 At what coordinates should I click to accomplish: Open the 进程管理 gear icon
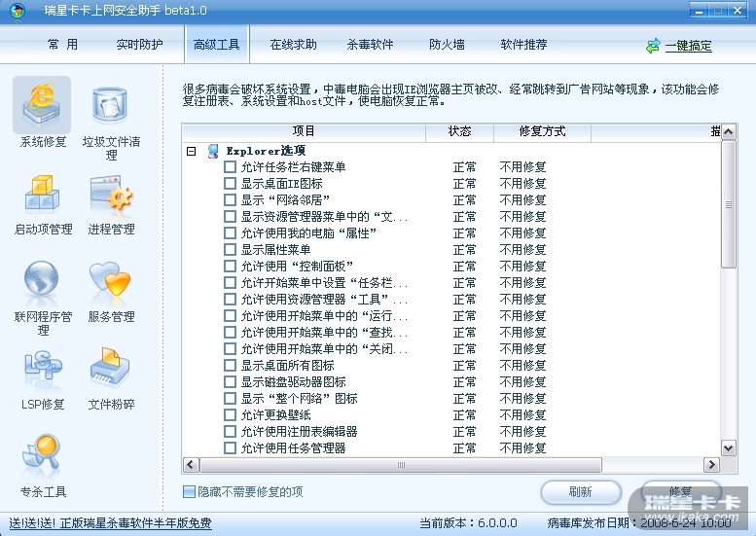coord(111,193)
